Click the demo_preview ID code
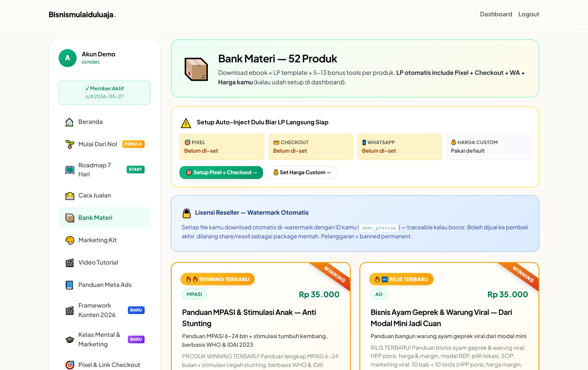 [x=379, y=228]
